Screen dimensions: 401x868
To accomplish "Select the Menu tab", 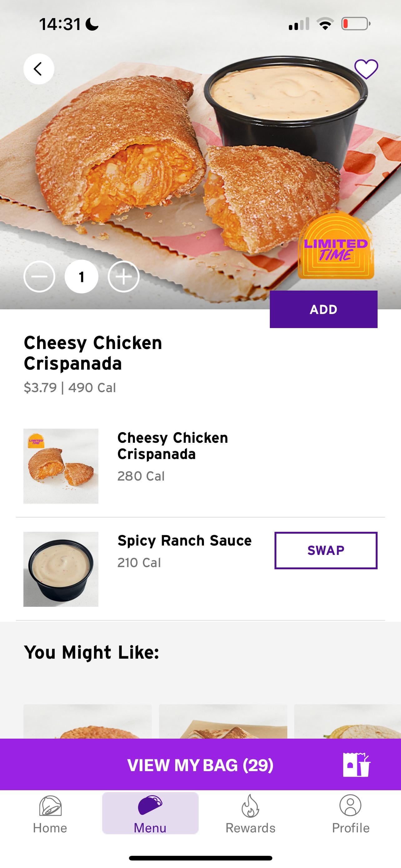I will (150, 813).
